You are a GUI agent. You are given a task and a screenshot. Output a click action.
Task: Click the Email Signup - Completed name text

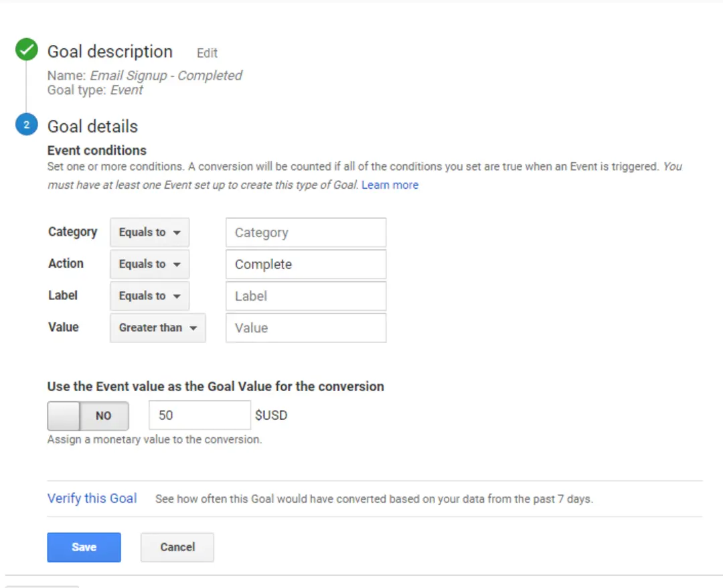click(x=166, y=76)
